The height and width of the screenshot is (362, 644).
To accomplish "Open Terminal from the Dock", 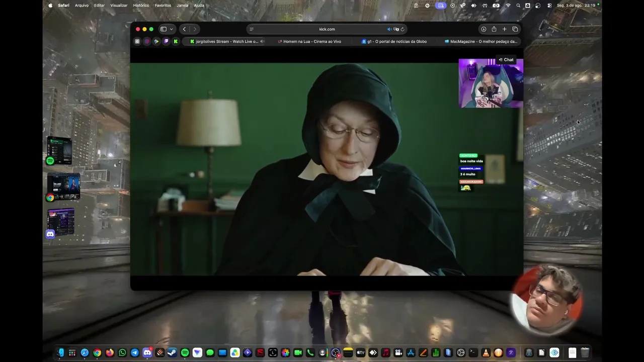I will pos(473,352).
